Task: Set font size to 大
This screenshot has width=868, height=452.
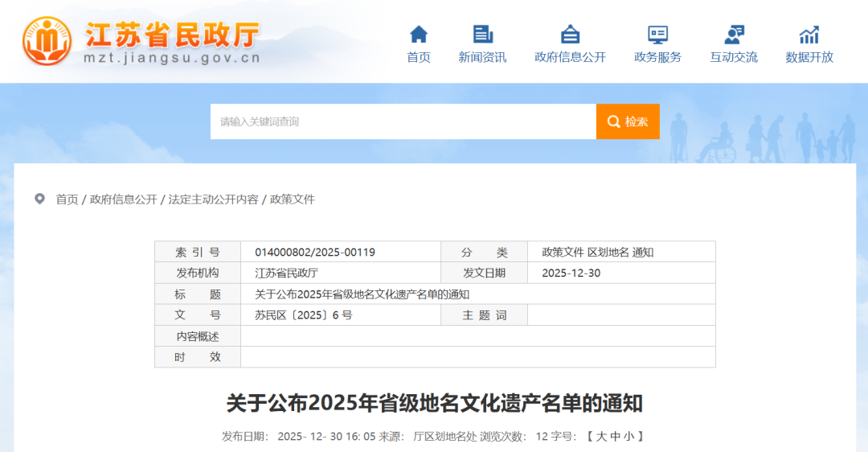Action: [601, 437]
